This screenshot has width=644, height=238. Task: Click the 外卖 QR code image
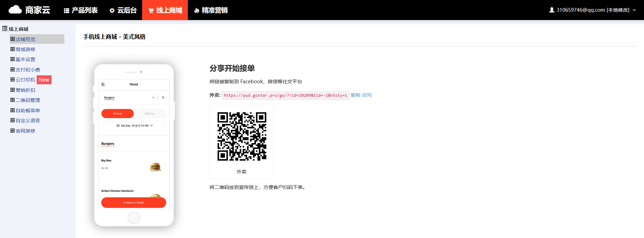242,136
